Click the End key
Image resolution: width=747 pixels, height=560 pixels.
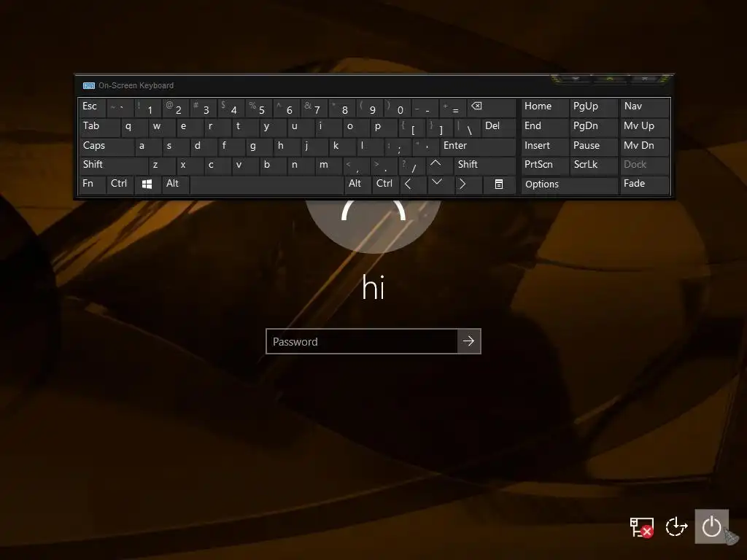[x=544, y=127]
